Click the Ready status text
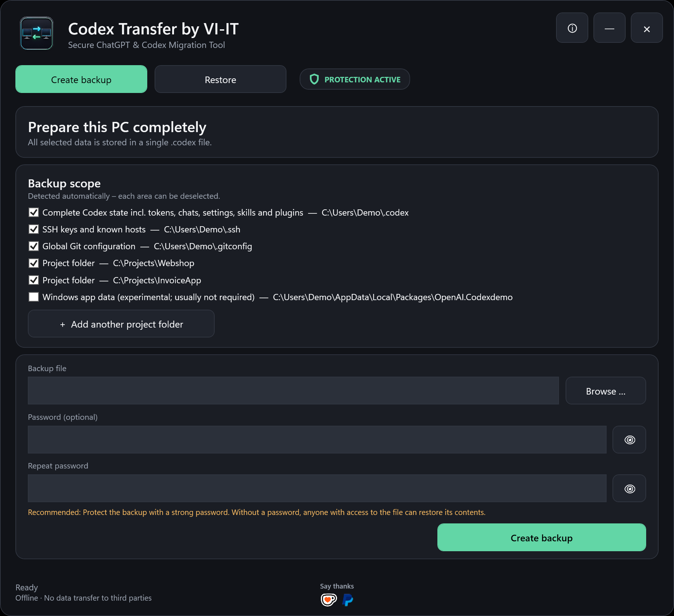 pyautogui.click(x=27, y=587)
